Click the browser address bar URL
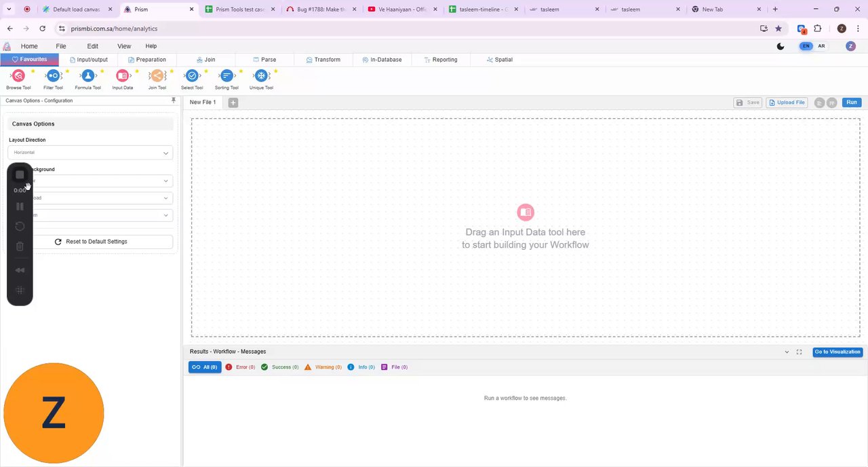 [114, 29]
